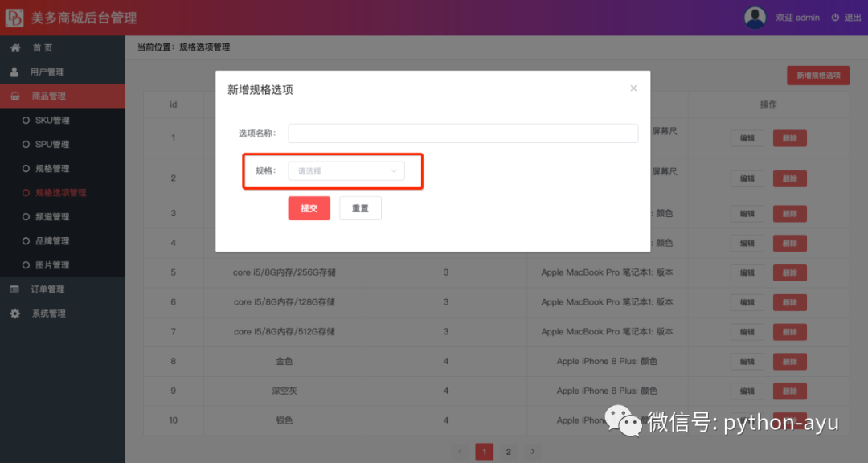868x463 pixels.
Task: Click the admin avatar icon
Action: tap(755, 18)
